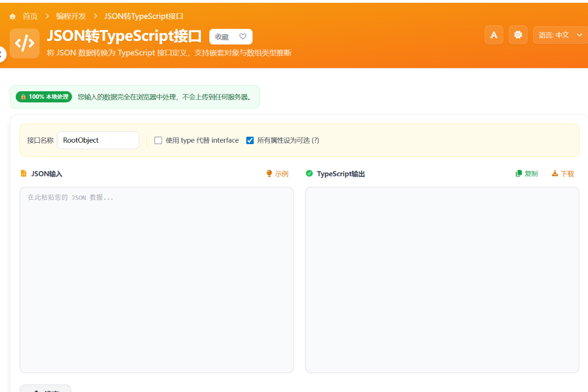
Task: Click the lightbulb icon beside 示例
Action: (269, 173)
